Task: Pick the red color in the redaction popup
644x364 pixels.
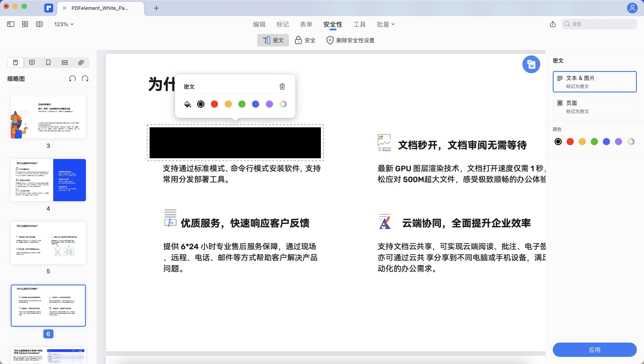Action: coord(214,104)
